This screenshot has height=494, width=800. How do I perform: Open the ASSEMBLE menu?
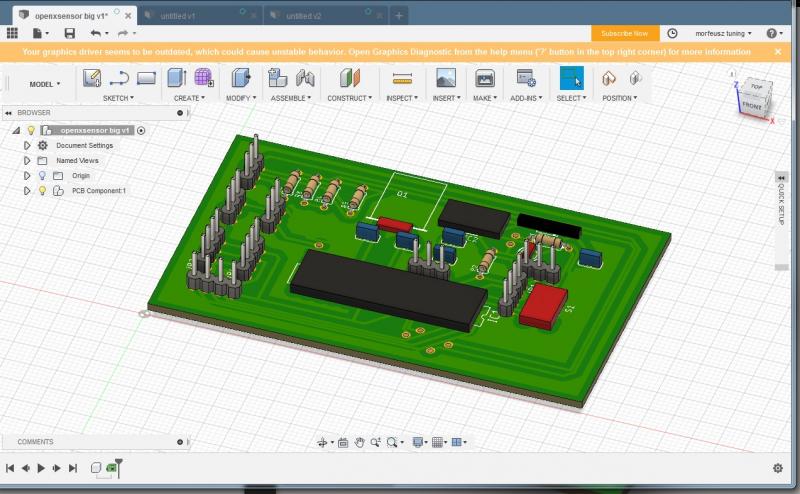tap(291, 98)
